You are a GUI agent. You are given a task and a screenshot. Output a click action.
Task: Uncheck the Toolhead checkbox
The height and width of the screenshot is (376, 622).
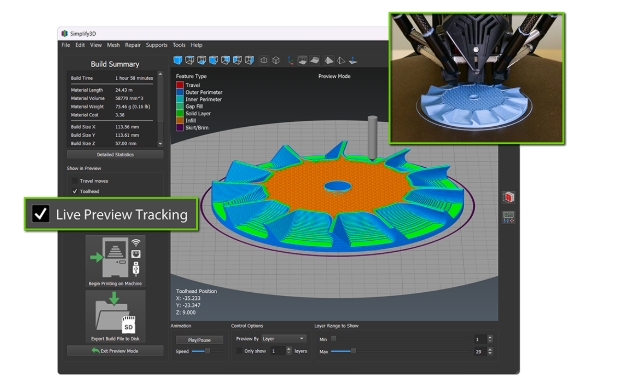pyautogui.click(x=75, y=191)
